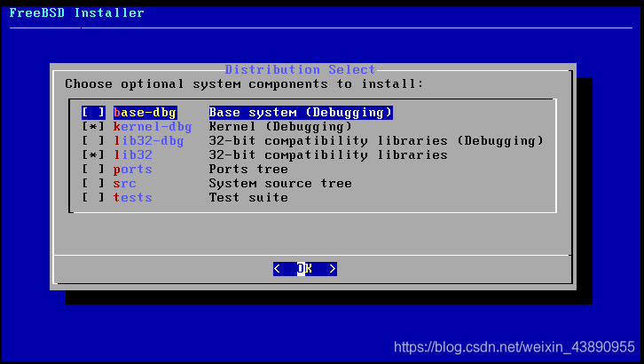644x364 pixels.
Task: Click the 'Distribution Select' dialog title
Action: tap(300, 69)
